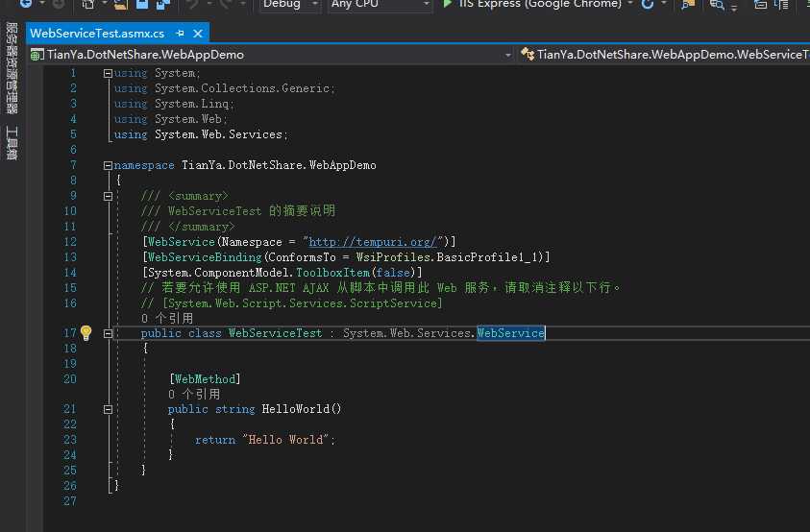The height and width of the screenshot is (532, 810).
Task: Click the return keyword on line 23
Action: (x=215, y=440)
